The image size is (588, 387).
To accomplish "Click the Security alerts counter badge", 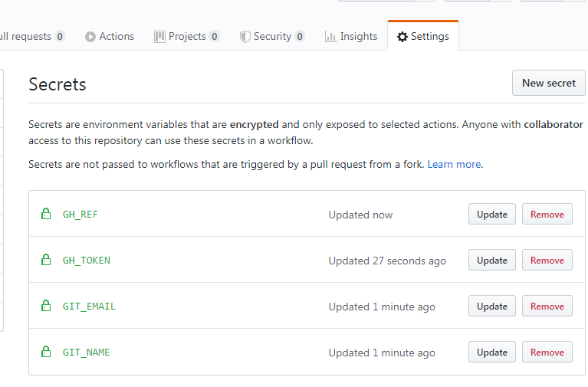I will coord(299,36).
